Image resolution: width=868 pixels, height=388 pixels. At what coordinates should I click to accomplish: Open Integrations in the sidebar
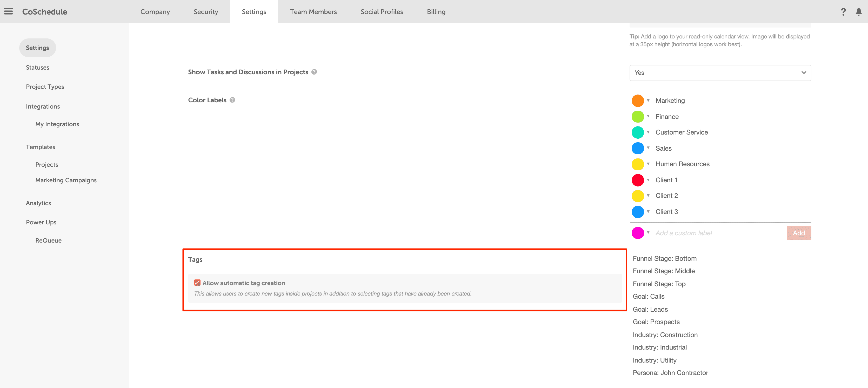click(x=43, y=106)
